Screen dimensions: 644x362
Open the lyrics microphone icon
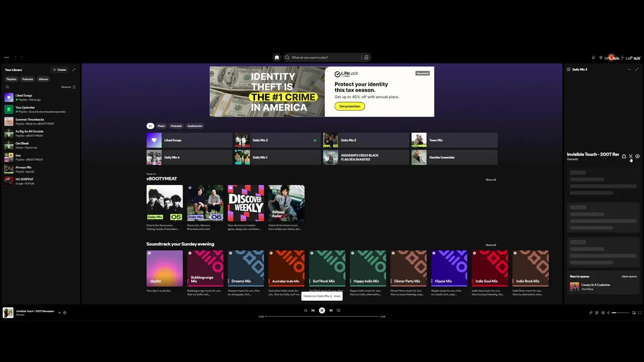coord(591,313)
